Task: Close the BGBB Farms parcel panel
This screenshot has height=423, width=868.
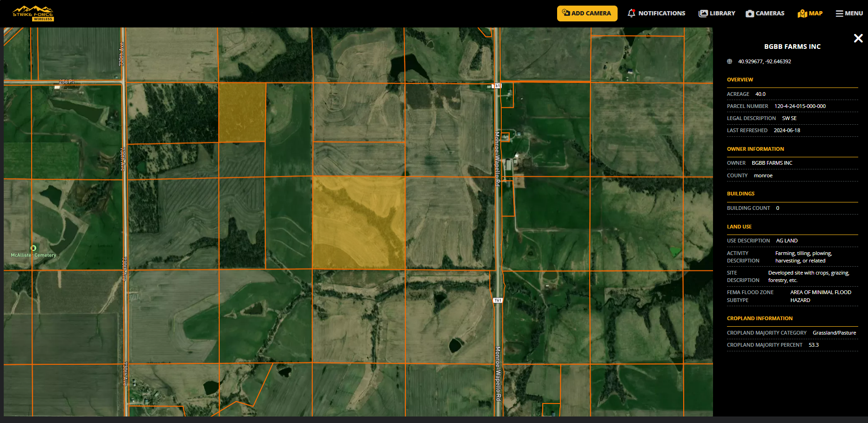Action: 858,38
